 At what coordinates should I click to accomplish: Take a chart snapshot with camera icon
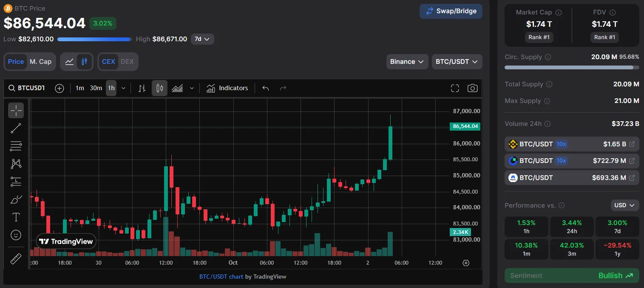point(472,88)
